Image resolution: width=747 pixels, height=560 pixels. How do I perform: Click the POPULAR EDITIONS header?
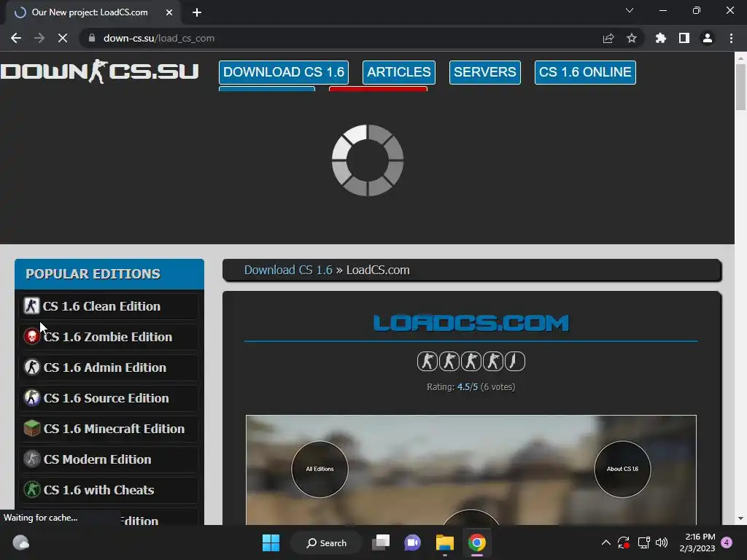point(109,274)
